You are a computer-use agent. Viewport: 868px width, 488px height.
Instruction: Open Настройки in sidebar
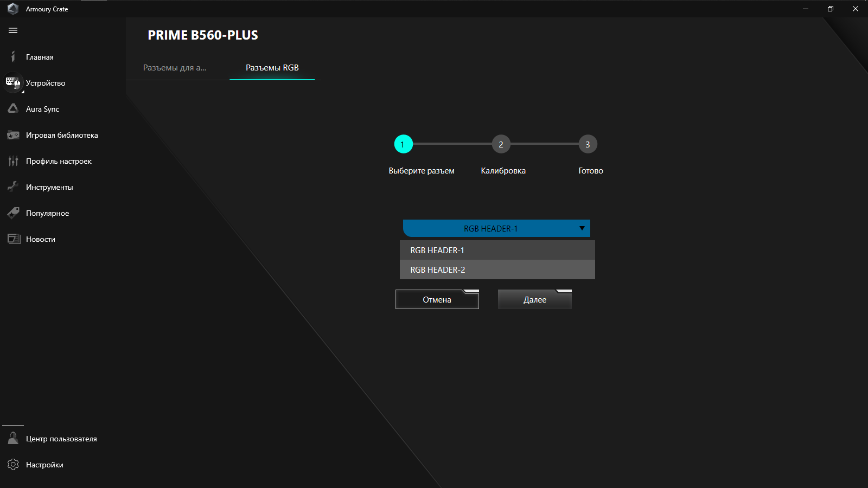44,465
